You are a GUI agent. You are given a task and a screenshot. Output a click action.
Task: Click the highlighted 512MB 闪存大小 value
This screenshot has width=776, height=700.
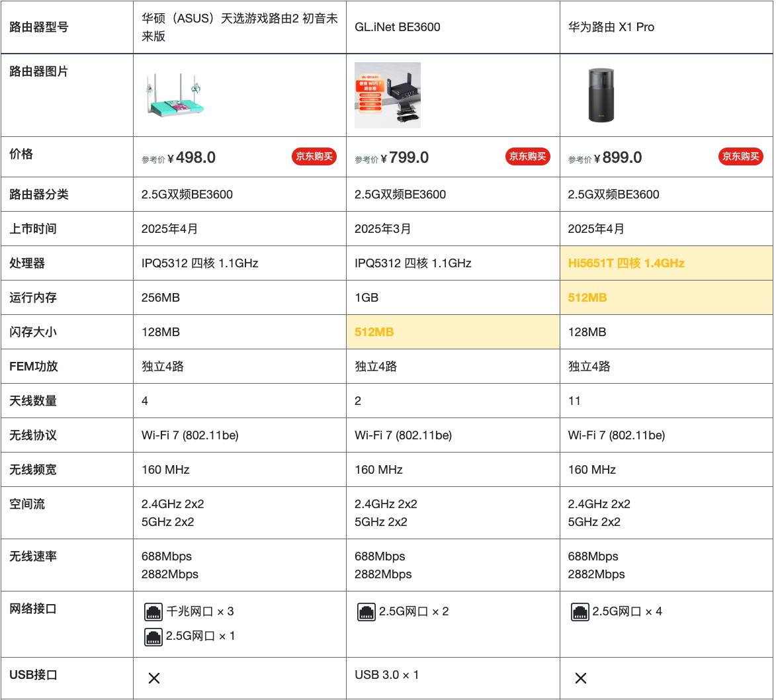coord(374,332)
